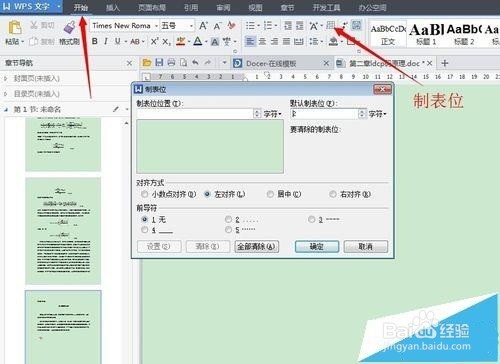Align paragraph to the left

point(250,42)
